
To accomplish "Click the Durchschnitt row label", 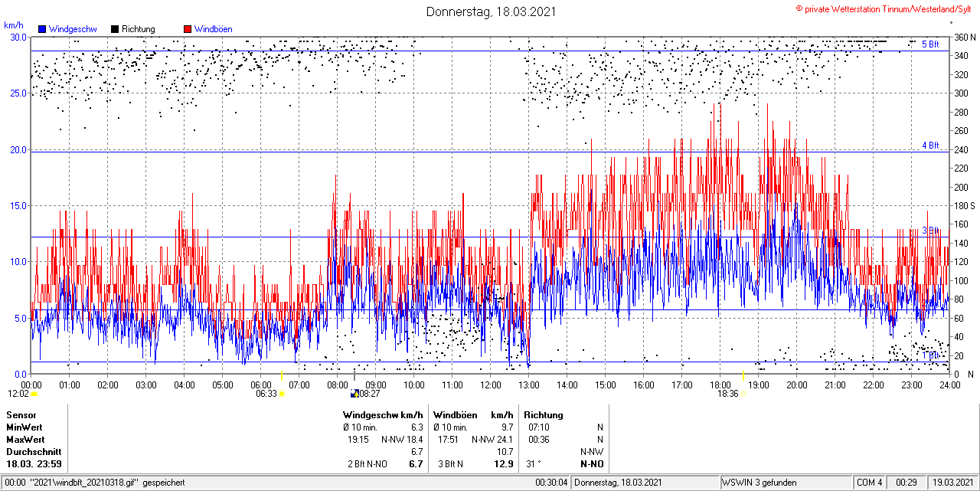I will (34, 452).
